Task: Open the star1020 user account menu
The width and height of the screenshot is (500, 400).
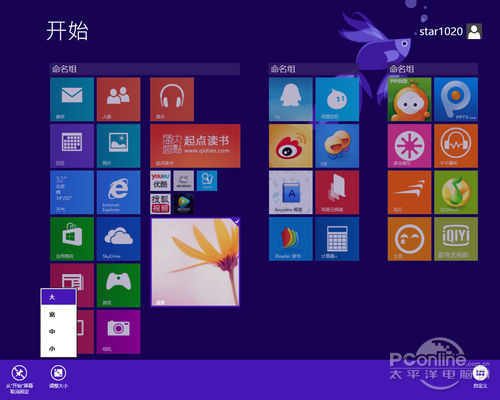Action: click(450, 31)
